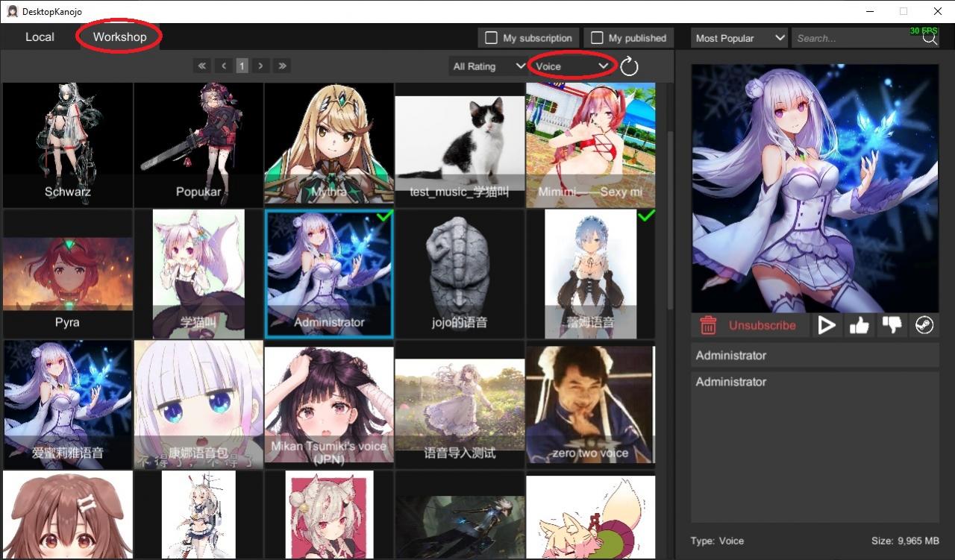Switch to the Local tab
Image resolution: width=955 pixels, height=560 pixels.
[40, 37]
